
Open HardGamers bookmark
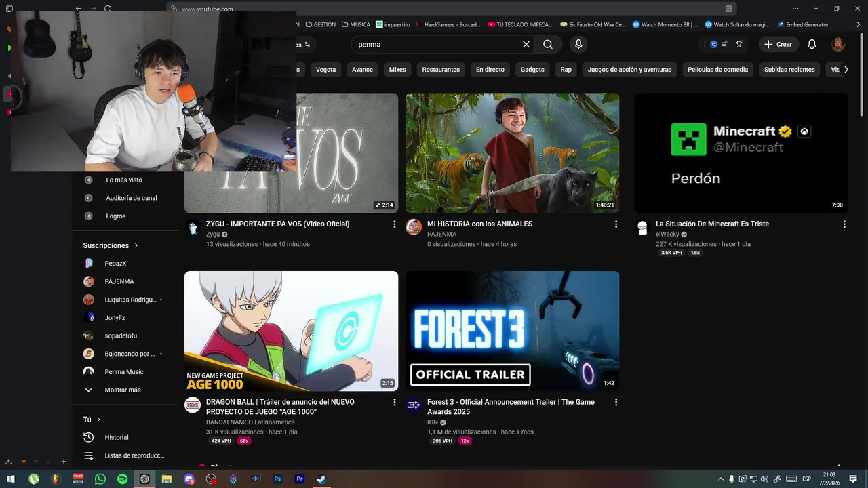(448, 24)
